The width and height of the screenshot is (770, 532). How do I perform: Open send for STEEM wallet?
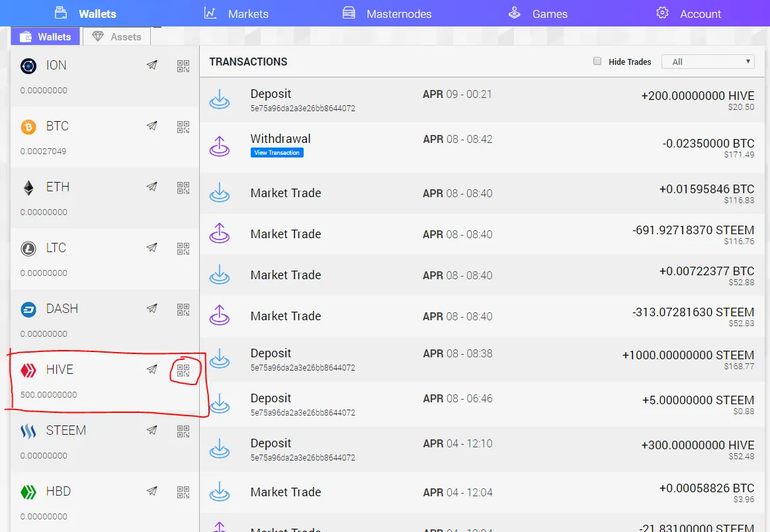pos(151,430)
